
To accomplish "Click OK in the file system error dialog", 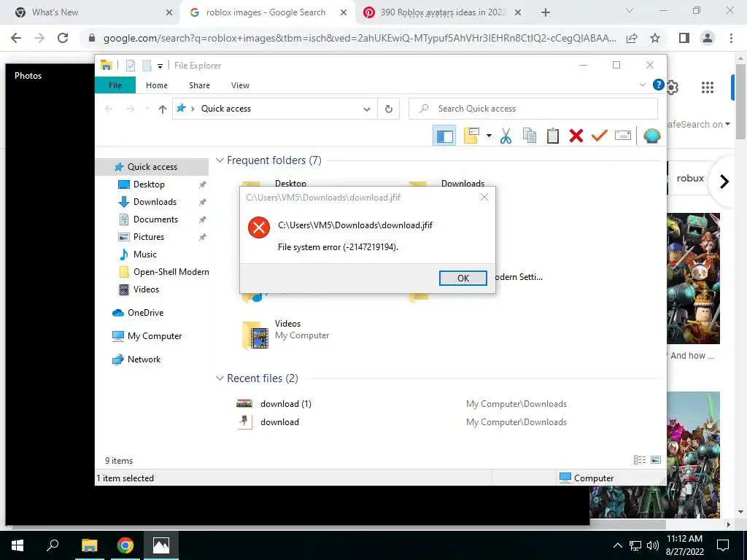I will click(x=462, y=278).
